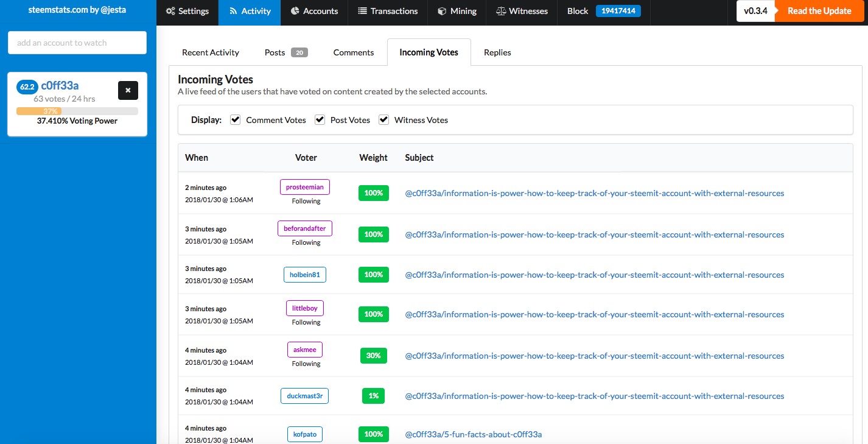
Task: Click Following label under askmee
Action: 306,364
